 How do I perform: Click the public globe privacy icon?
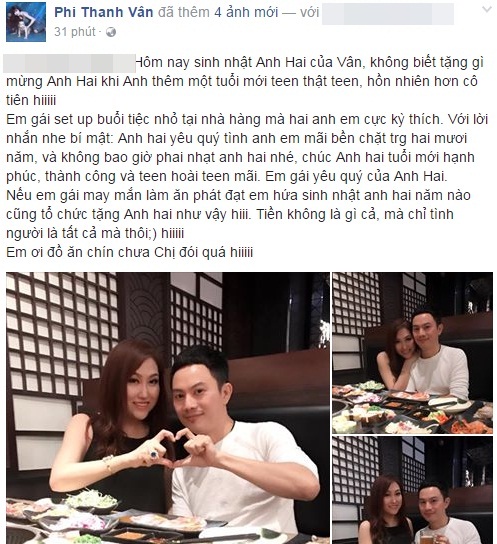(111, 32)
